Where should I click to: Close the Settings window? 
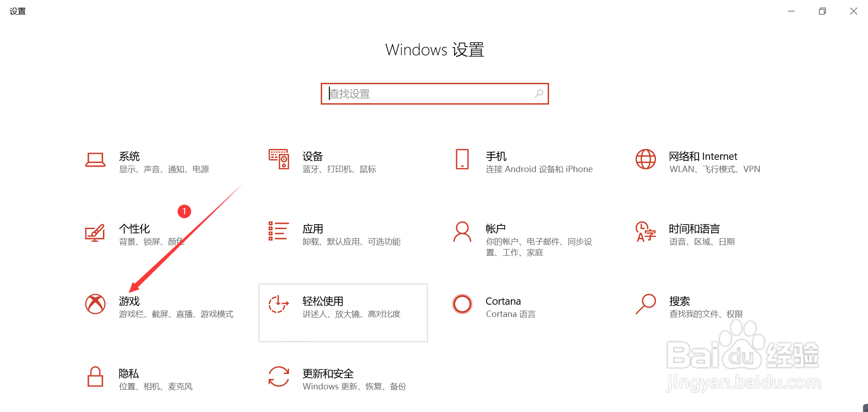coord(854,11)
